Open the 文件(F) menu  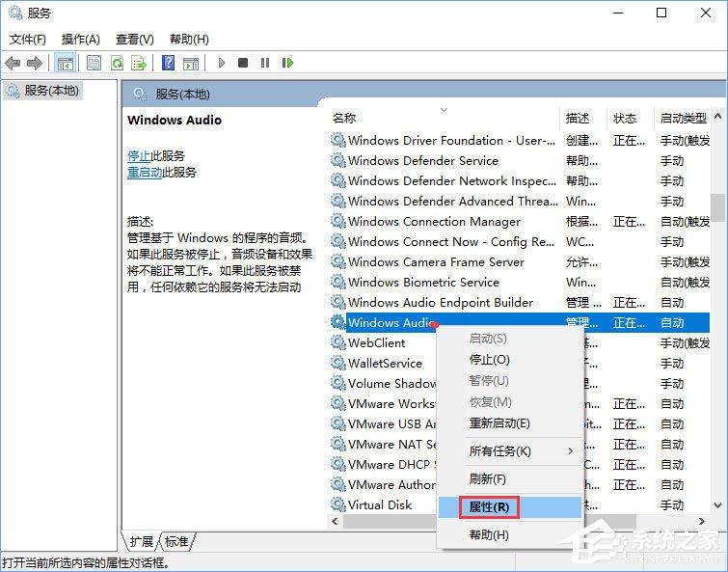[28, 39]
